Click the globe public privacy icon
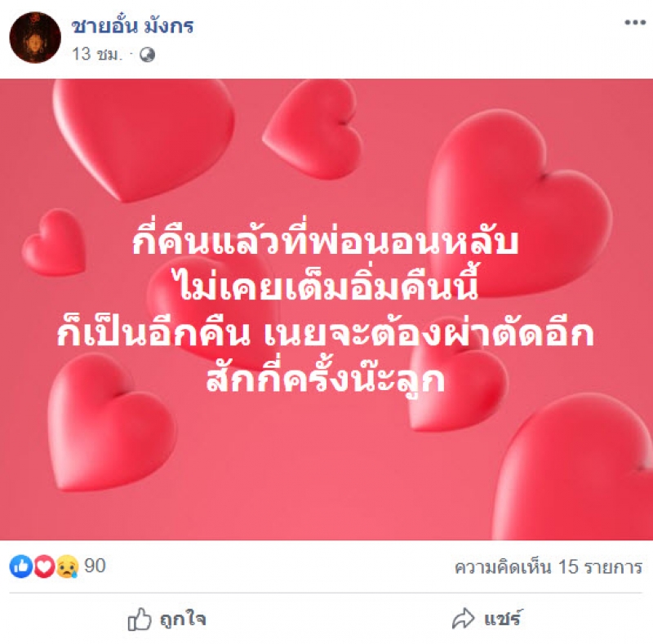This screenshot has width=653, height=644. 147,55
